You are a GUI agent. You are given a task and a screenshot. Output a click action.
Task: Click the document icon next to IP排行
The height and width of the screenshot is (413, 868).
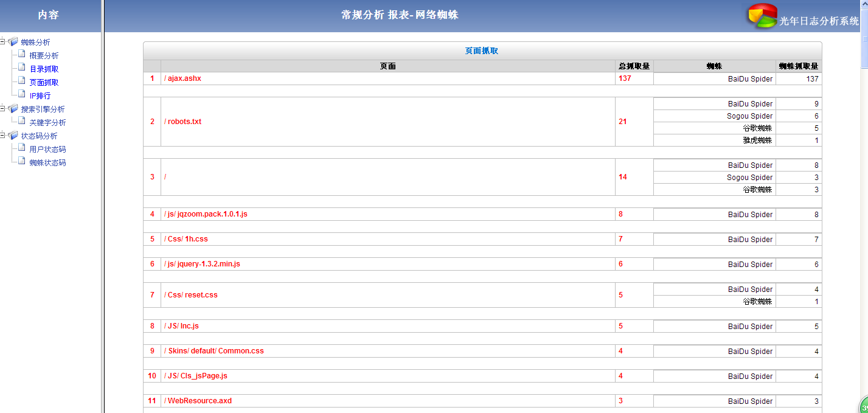coord(22,95)
